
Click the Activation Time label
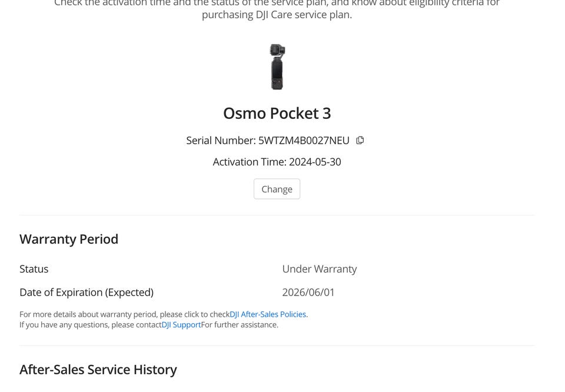pos(249,162)
